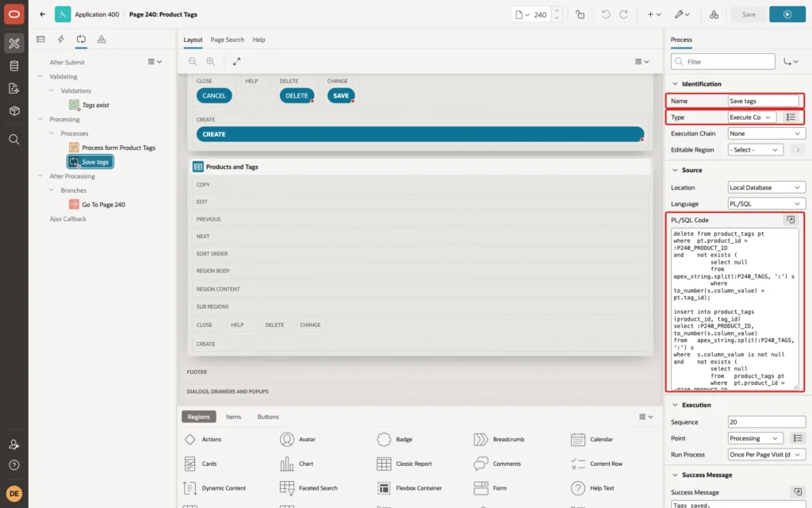Click the Undo arrow
Screen dimensions: 812x508
605,14
